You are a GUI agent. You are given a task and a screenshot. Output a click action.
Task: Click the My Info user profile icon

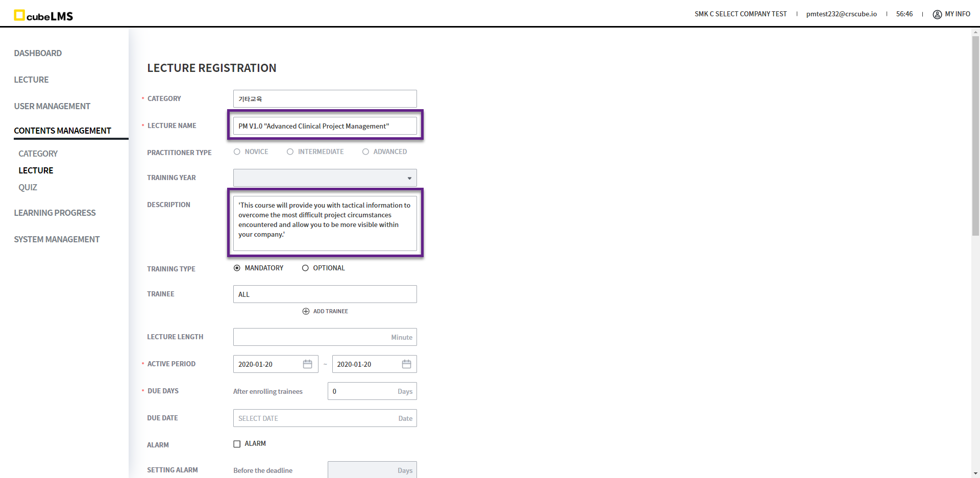click(937, 14)
